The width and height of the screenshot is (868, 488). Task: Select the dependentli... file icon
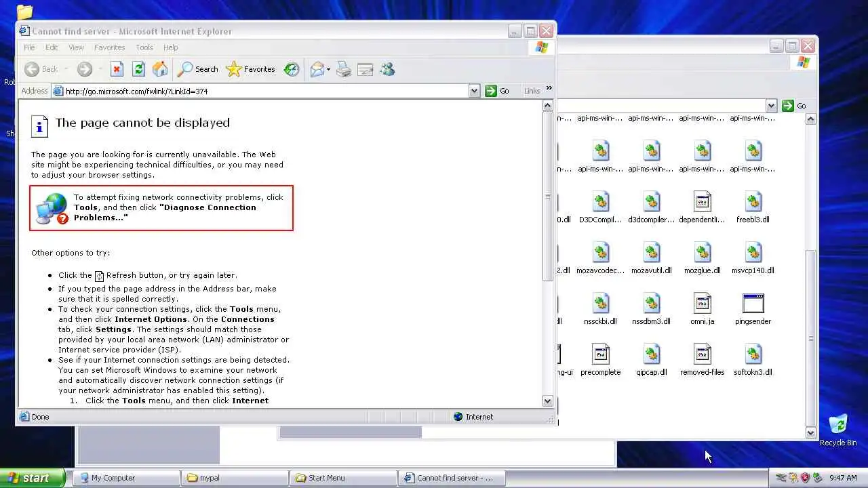pos(702,202)
